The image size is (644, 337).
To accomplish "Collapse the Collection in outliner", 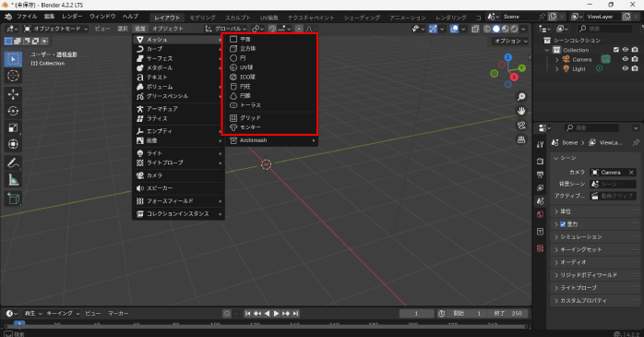I will point(547,50).
